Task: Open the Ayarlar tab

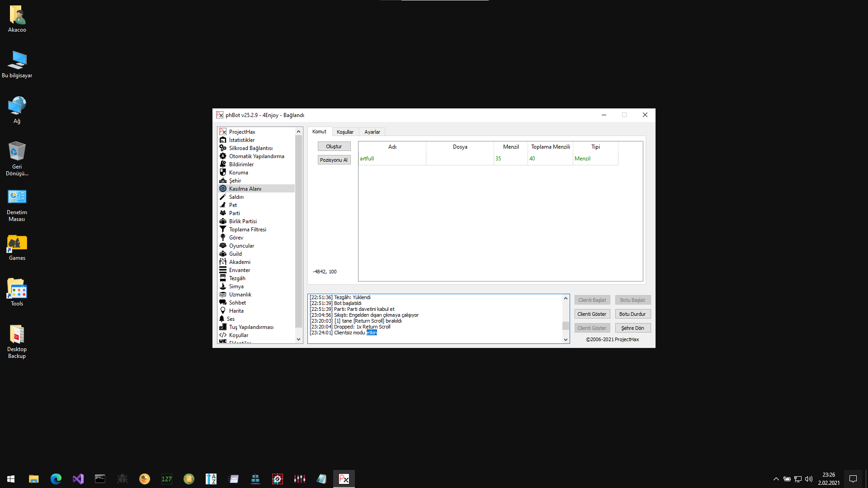Action: 372,132
